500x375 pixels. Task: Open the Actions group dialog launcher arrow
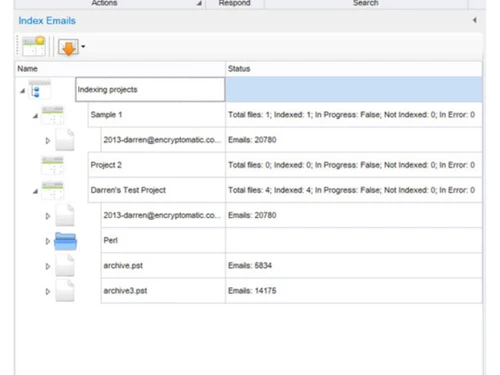199,3
